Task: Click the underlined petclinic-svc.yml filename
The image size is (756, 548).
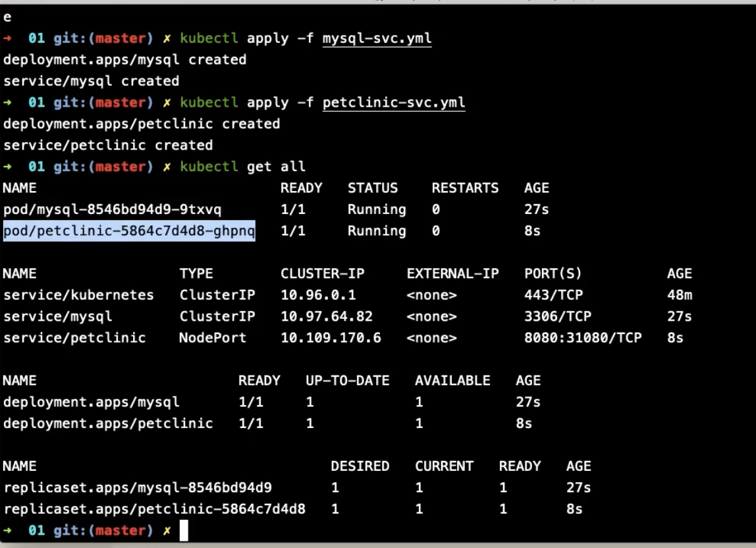Action: tap(394, 103)
